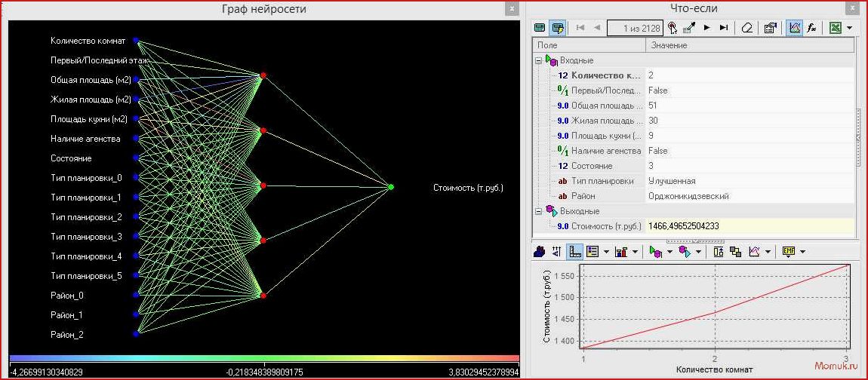Click the Состояние input label in graph
The width and height of the screenshot is (868, 380).
(71, 158)
